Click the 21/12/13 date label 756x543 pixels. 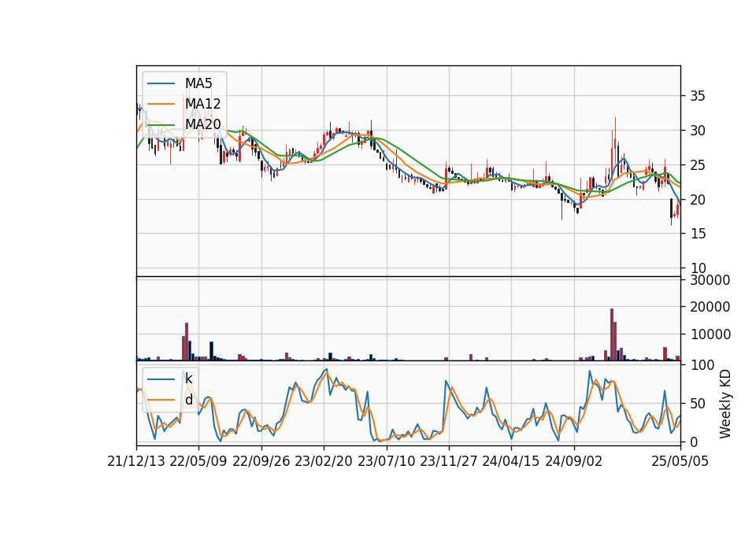tap(136, 461)
